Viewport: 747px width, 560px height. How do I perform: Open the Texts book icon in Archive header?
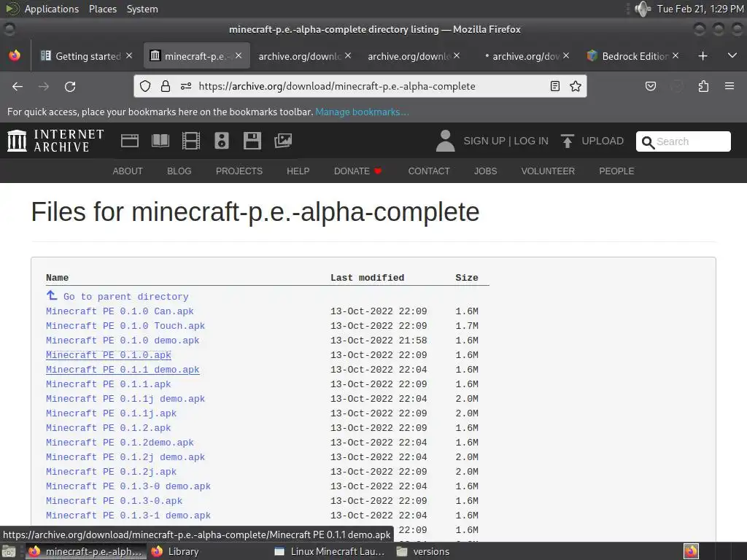click(160, 141)
